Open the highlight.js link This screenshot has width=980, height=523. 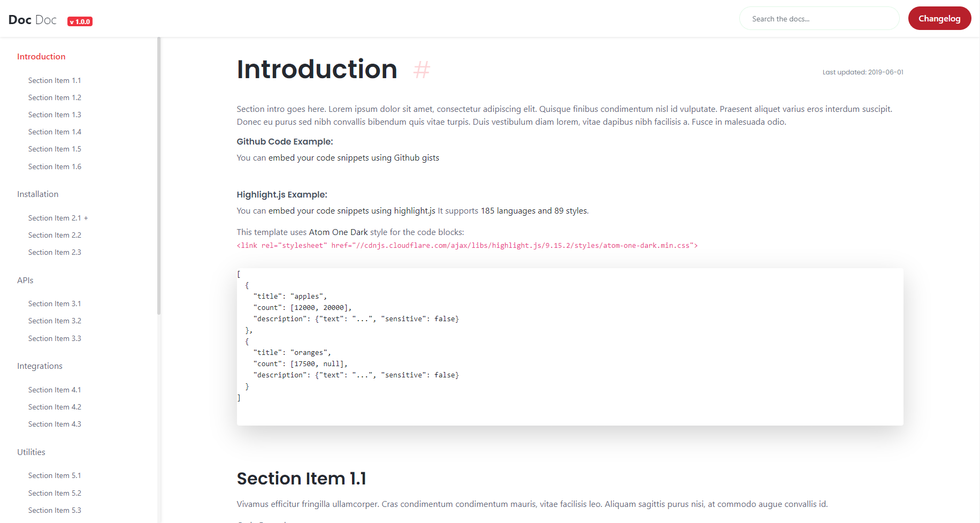click(x=352, y=211)
